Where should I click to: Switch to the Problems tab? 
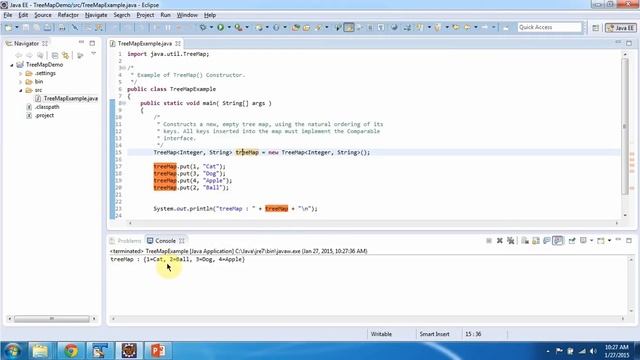[x=125, y=241]
